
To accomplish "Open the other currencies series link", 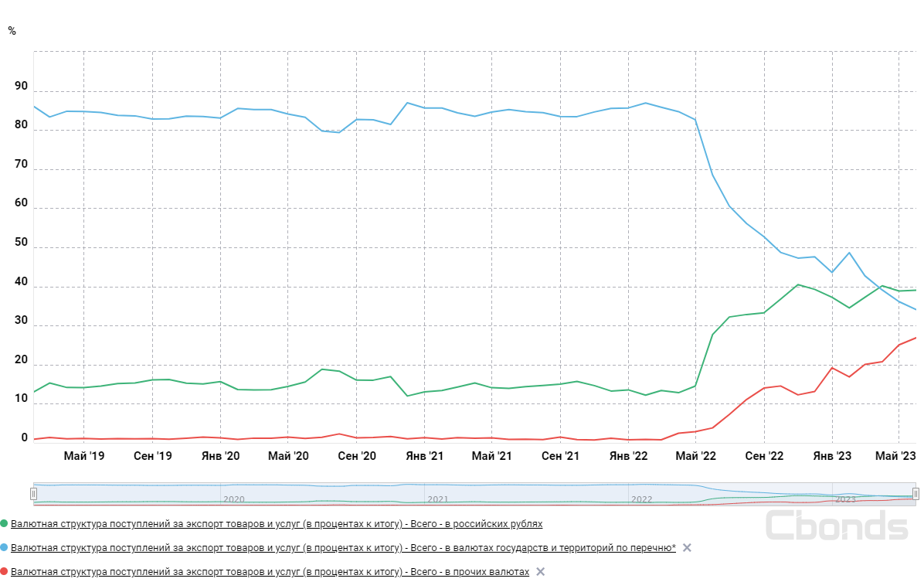I will (270, 572).
